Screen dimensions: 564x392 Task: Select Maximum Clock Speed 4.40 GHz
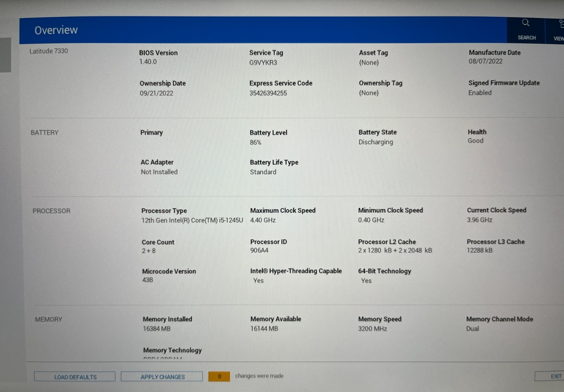coord(263,220)
